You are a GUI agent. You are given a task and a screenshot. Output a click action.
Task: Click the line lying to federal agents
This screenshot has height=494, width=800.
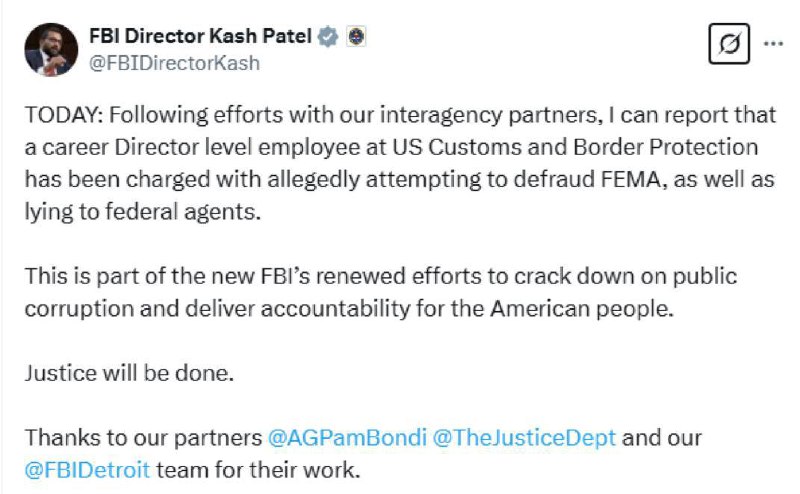tap(143, 212)
